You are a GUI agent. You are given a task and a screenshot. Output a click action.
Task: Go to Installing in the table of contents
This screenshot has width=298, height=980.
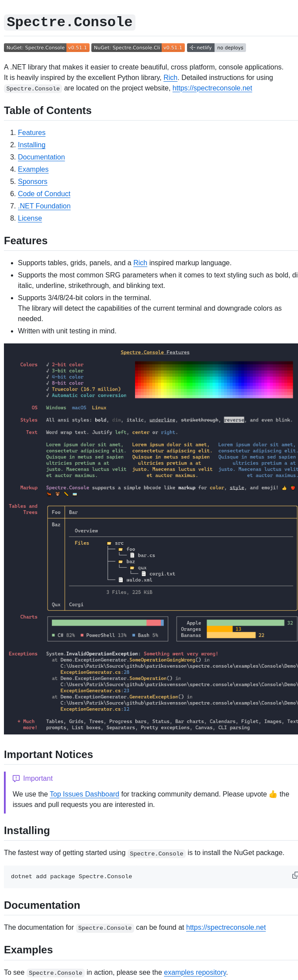tap(31, 145)
